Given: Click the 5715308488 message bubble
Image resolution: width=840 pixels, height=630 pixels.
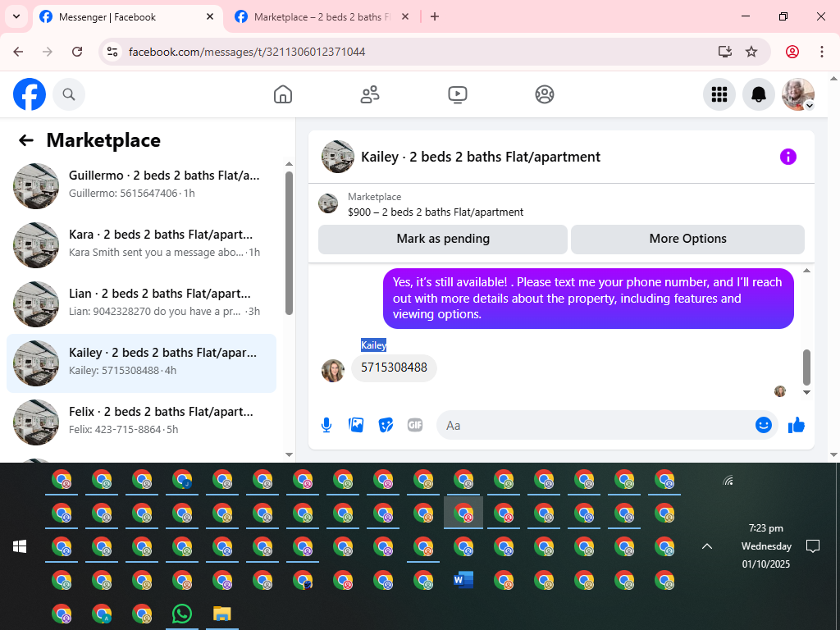Looking at the screenshot, I should point(394,368).
